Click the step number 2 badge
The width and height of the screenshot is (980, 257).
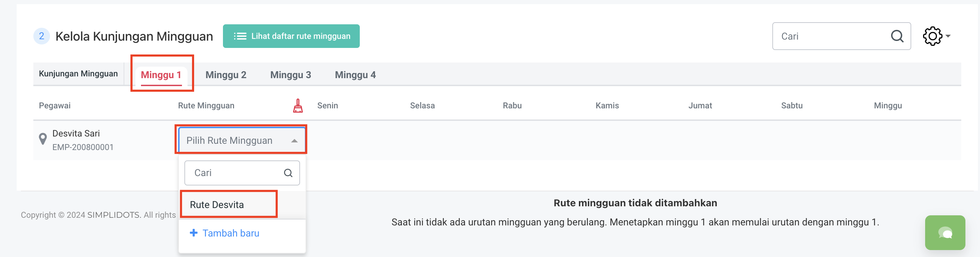click(41, 36)
